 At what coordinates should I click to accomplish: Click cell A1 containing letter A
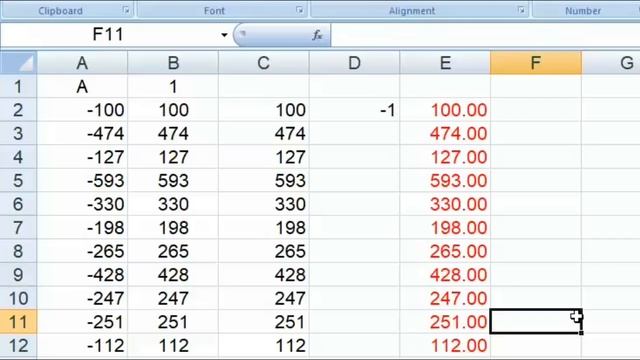[x=82, y=87]
